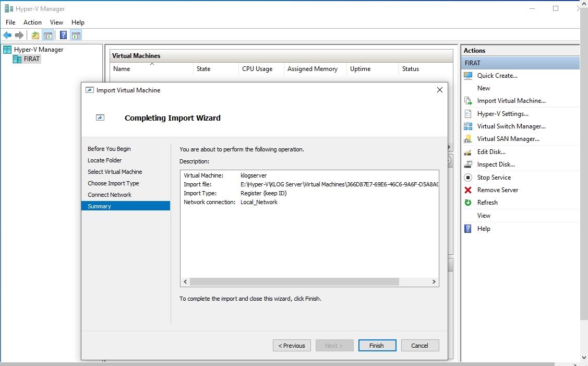Click the description box left scroll arrow

[x=185, y=281]
